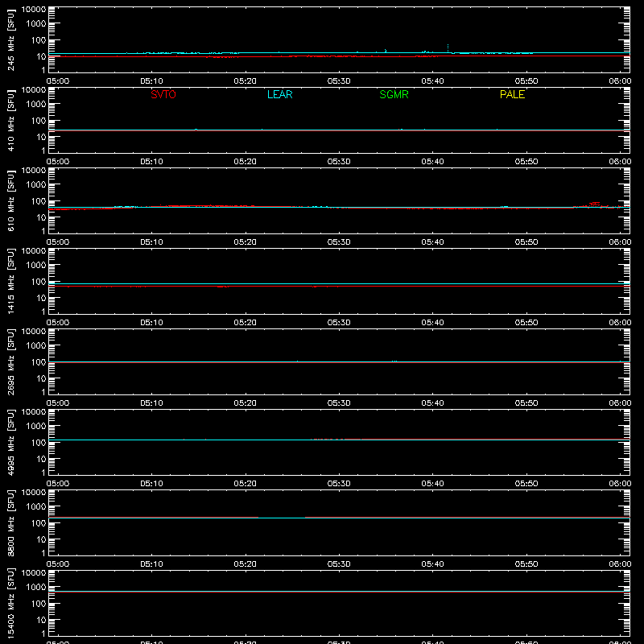Select the '610 MHz [SFU]' axis title
The height and width of the screenshot is (644, 644).
pos(10,201)
